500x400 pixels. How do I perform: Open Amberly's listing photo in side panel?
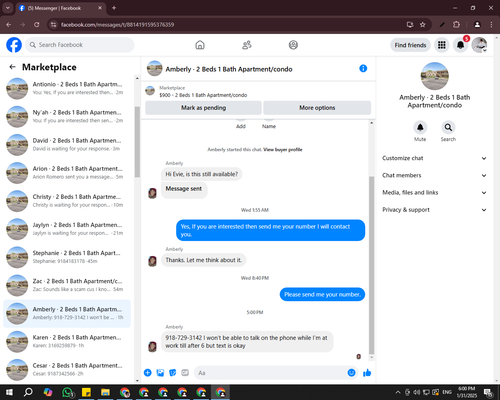[x=435, y=76]
